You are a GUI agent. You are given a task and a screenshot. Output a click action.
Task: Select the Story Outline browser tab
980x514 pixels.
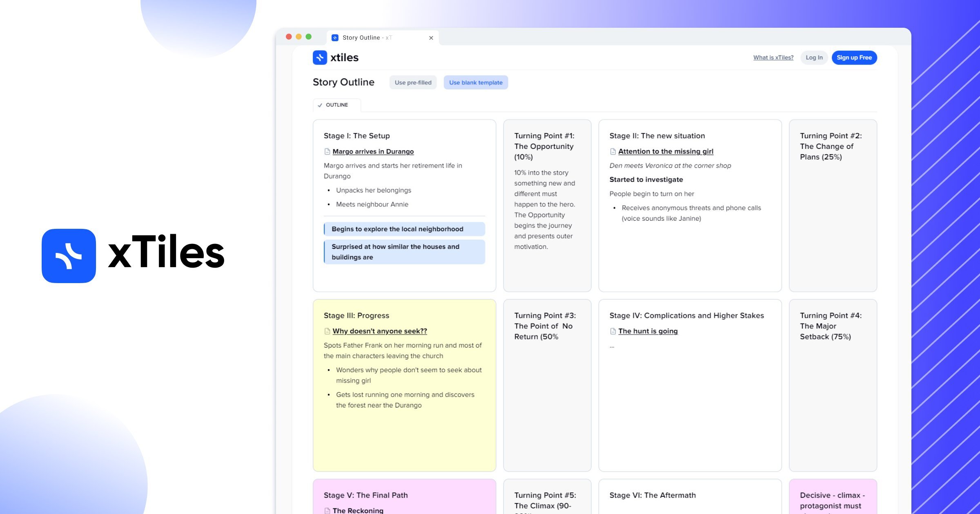pos(383,38)
